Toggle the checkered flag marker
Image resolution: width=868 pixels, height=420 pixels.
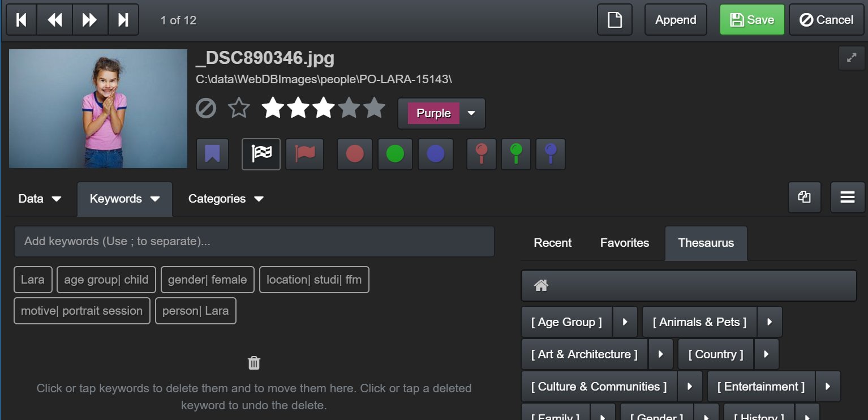261,154
